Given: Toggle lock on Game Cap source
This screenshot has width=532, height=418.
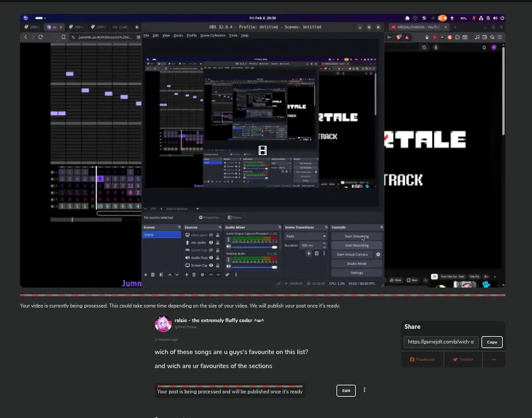Looking at the screenshot, I should [217, 250].
